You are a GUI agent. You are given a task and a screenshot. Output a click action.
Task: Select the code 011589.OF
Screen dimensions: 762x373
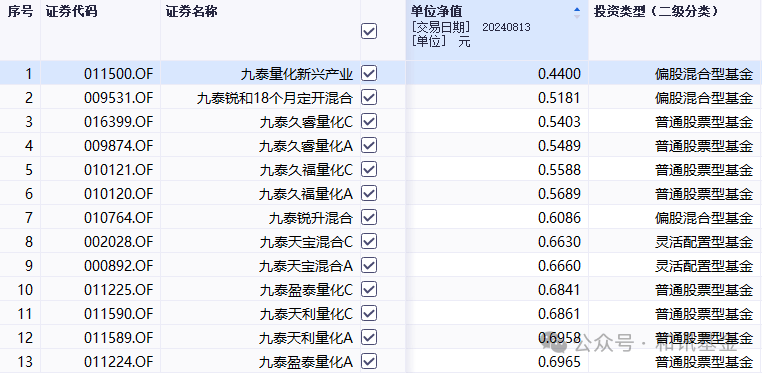coord(119,338)
